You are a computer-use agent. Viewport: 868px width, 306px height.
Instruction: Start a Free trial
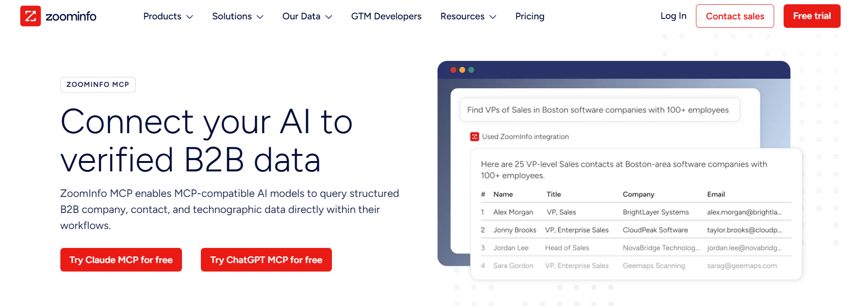[812, 16]
